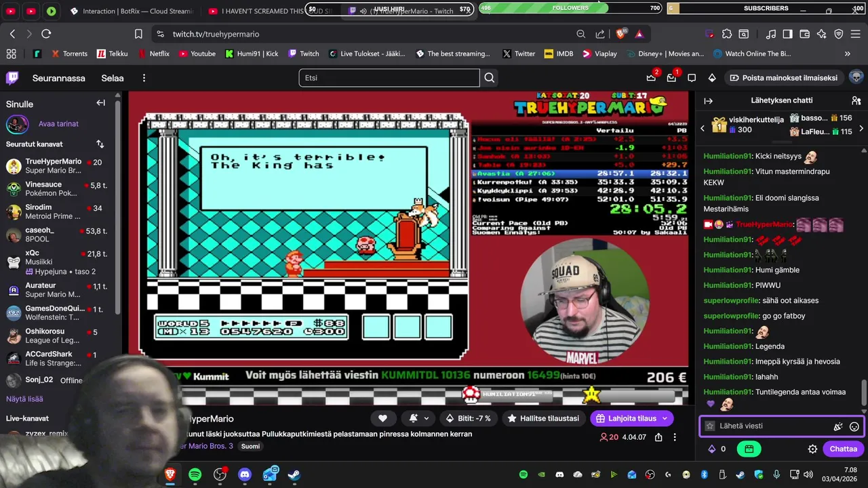Image resolution: width=868 pixels, height=488 pixels.
Task: Open Brave Wallet icon
Action: point(805,34)
